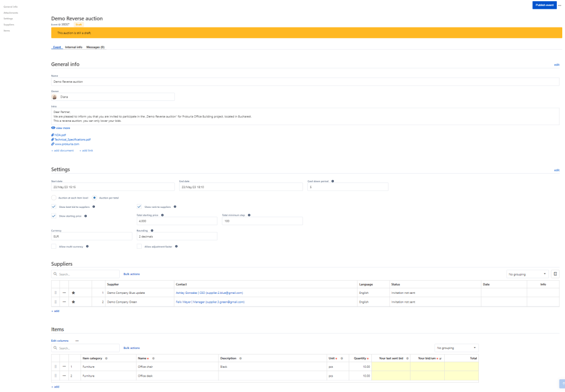The image size is (565, 392).
Task: Show info for Rounding
Action: coord(152,230)
